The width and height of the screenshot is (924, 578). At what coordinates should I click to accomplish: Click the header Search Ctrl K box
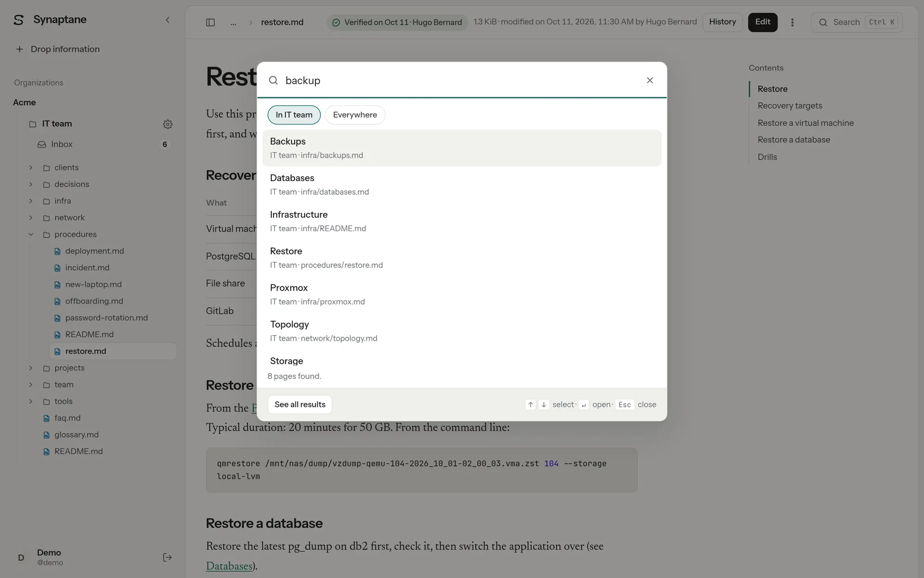[x=857, y=22]
